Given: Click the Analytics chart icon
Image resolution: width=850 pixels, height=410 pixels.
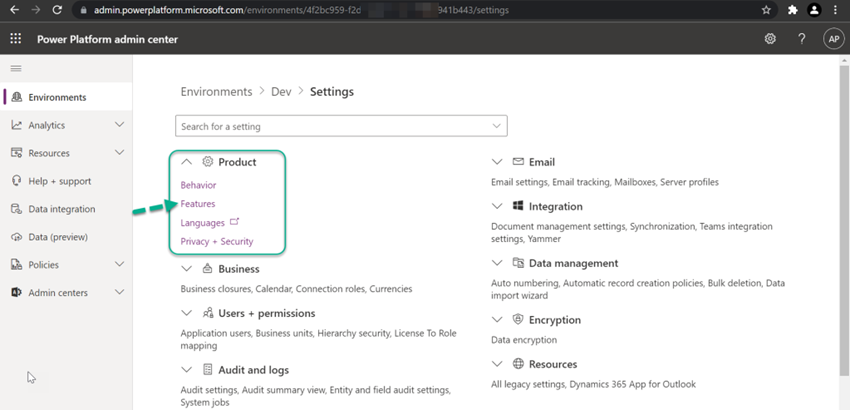Looking at the screenshot, I should [x=17, y=125].
